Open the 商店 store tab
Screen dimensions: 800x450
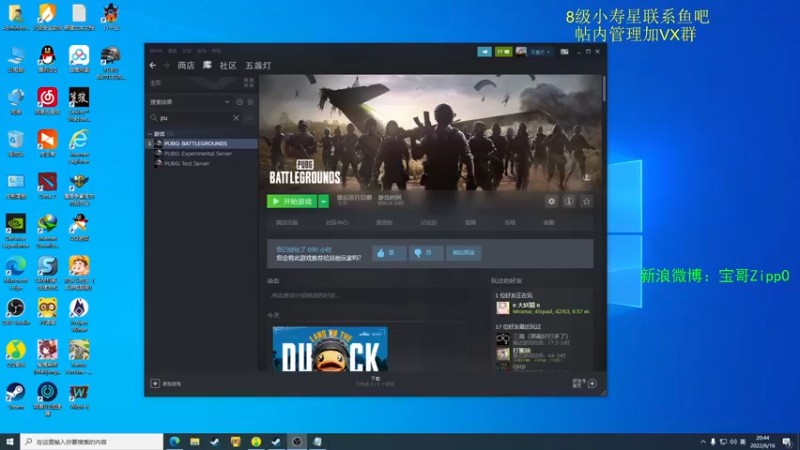click(186, 65)
